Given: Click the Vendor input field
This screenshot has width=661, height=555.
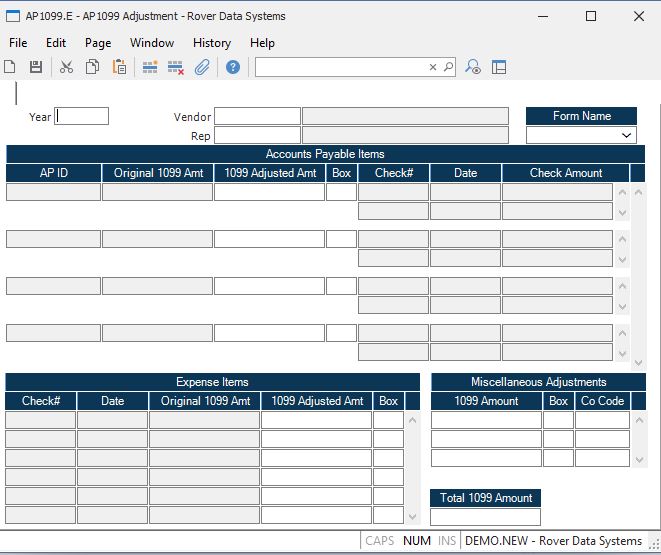Looking at the screenshot, I should point(257,116).
